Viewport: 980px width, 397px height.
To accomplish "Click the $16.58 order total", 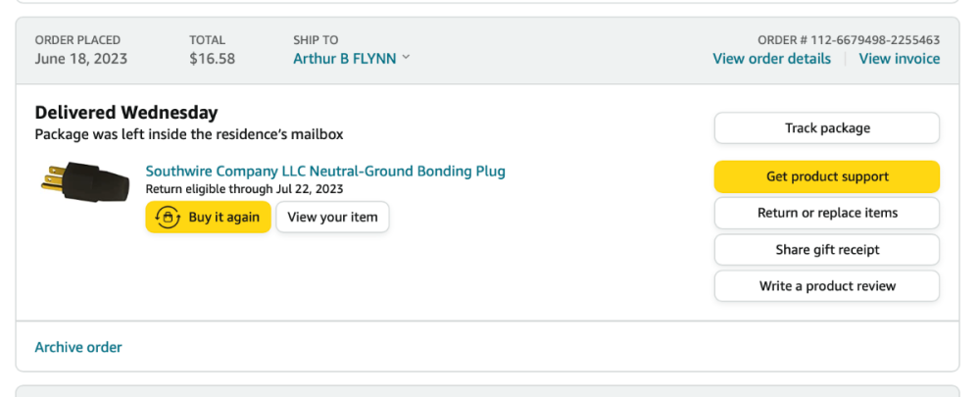I will tap(212, 59).
